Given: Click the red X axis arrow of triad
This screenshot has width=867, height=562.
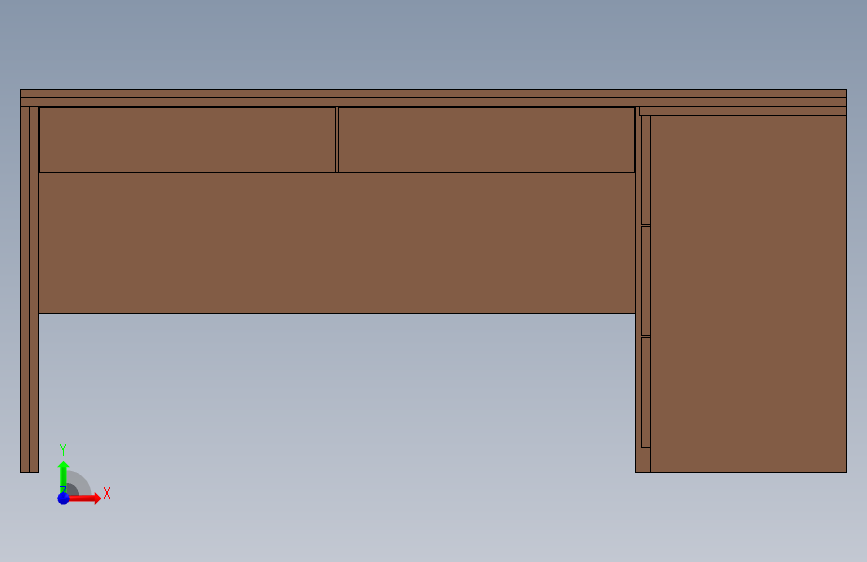Looking at the screenshot, I should 84,498.
